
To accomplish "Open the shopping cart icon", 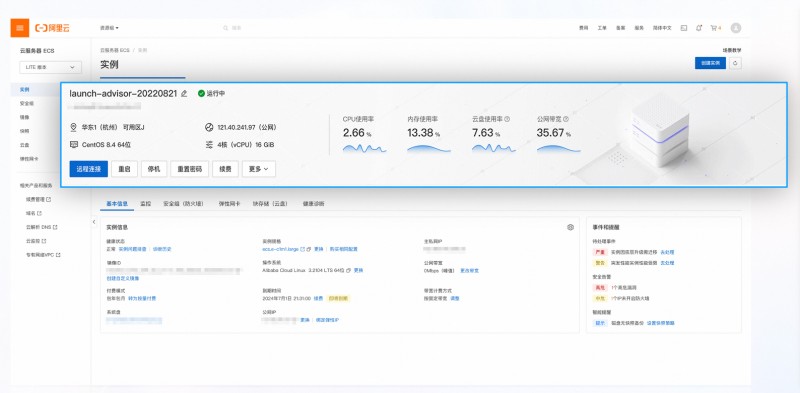I will [714, 28].
